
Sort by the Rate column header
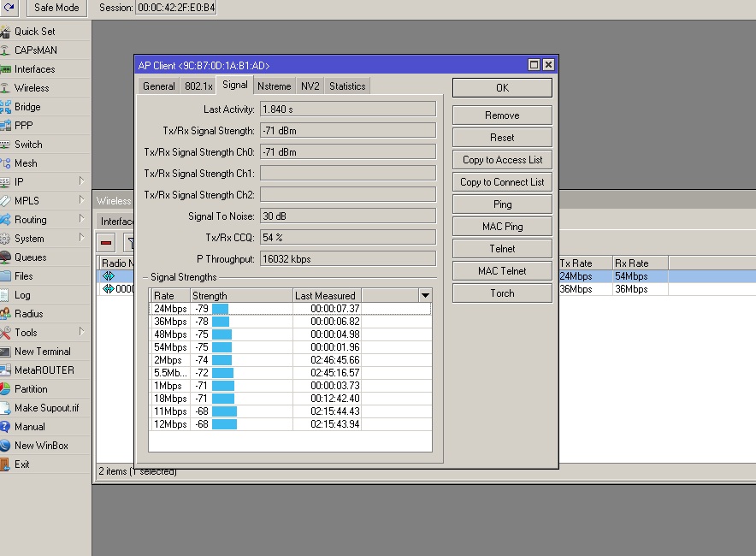[169, 296]
